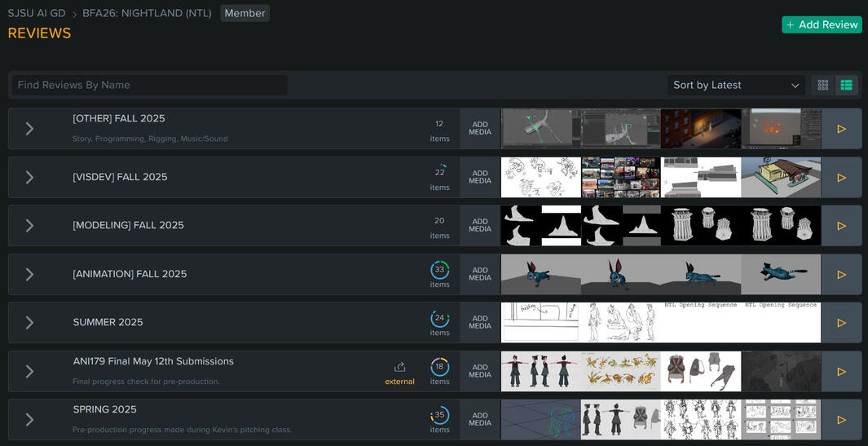Play the [OTHER] FALL 2025 review

click(841, 129)
